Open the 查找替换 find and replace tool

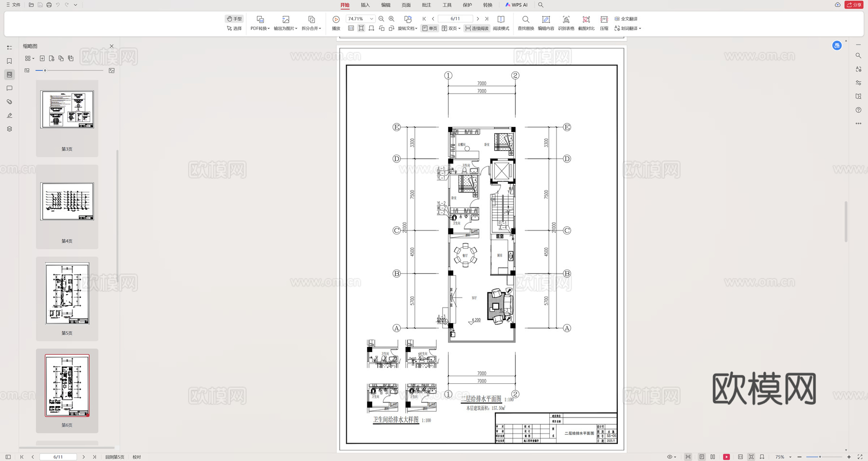(525, 22)
